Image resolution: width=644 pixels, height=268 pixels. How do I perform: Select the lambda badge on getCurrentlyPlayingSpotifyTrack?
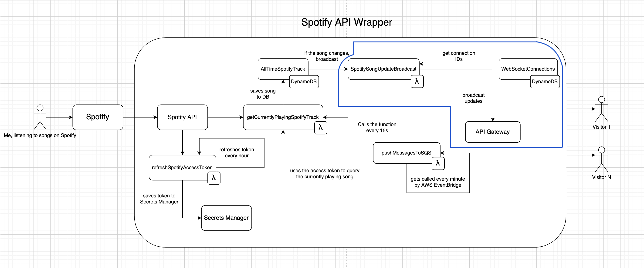tap(321, 128)
